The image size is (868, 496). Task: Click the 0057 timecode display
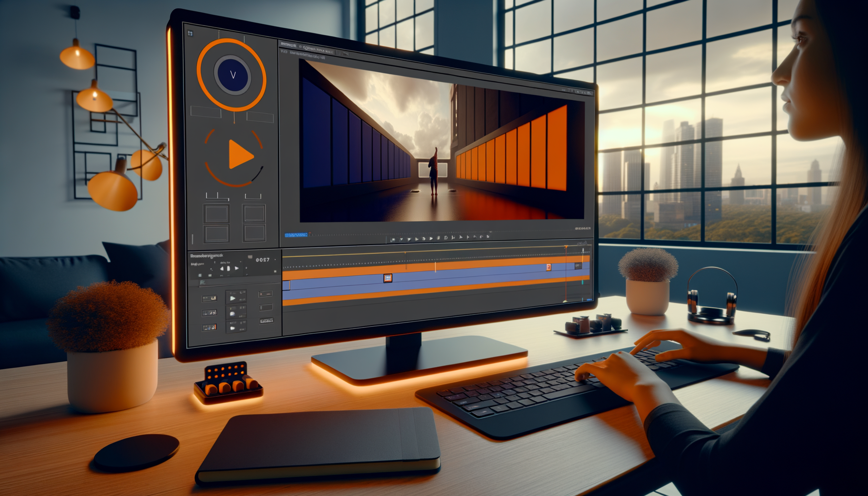263,260
